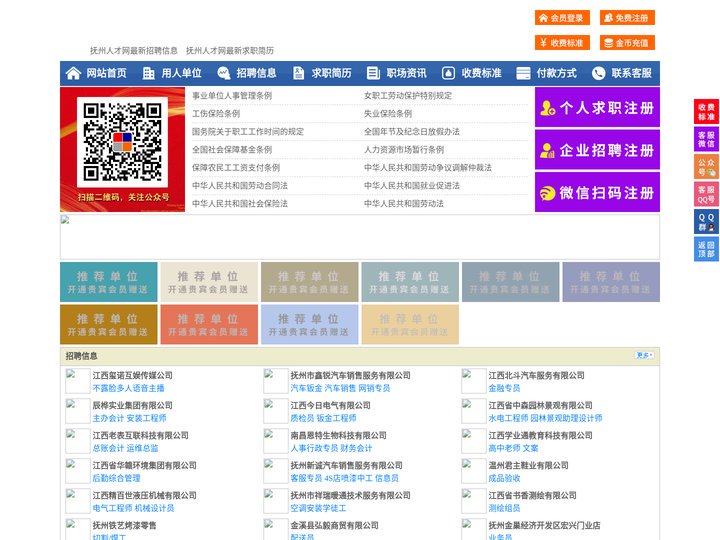Click the teal 推荐单位 banner
The image size is (720, 540).
pyautogui.click(x=109, y=282)
